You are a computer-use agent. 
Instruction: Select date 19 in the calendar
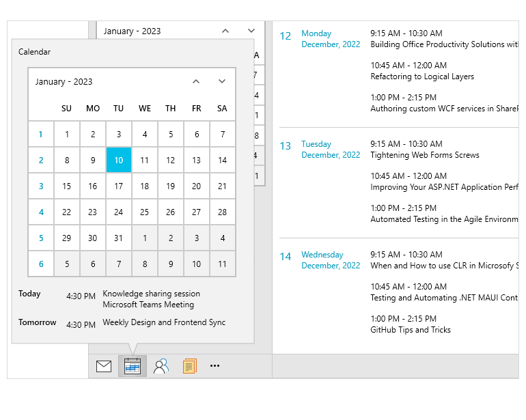pyautogui.click(x=170, y=186)
